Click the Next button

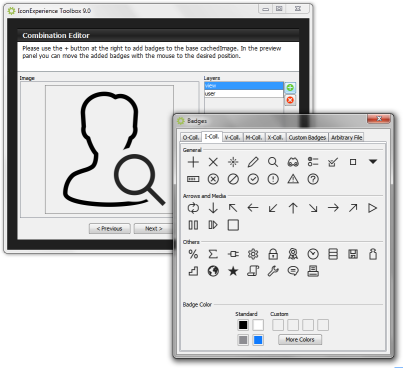point(153,229)
